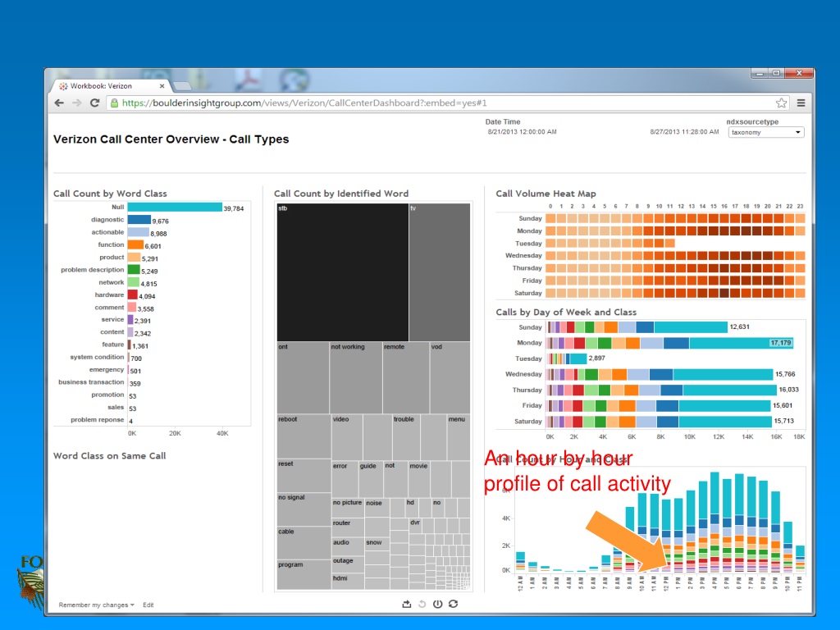Screen dimensions: 840x630
Task: Select the movie treemap cell
Action: point(419,479)
